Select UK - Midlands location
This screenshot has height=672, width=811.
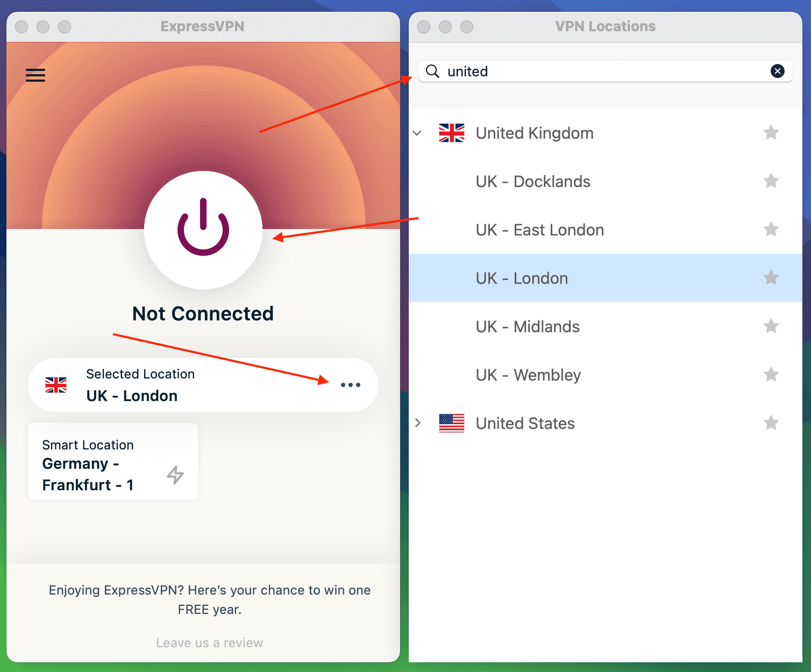click(x=606, y=326)
